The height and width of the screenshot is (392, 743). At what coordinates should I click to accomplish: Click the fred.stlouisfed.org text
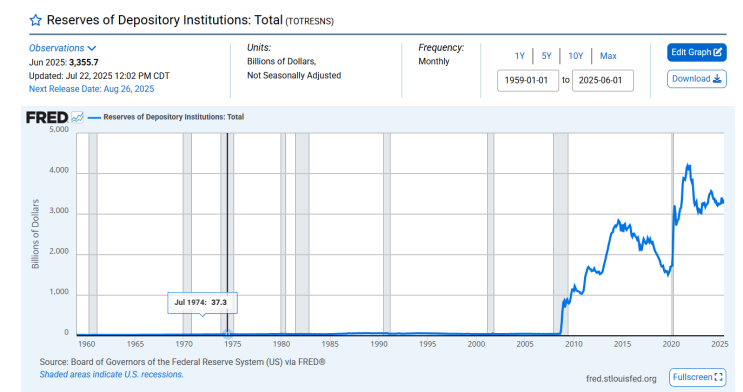[621, 378]
